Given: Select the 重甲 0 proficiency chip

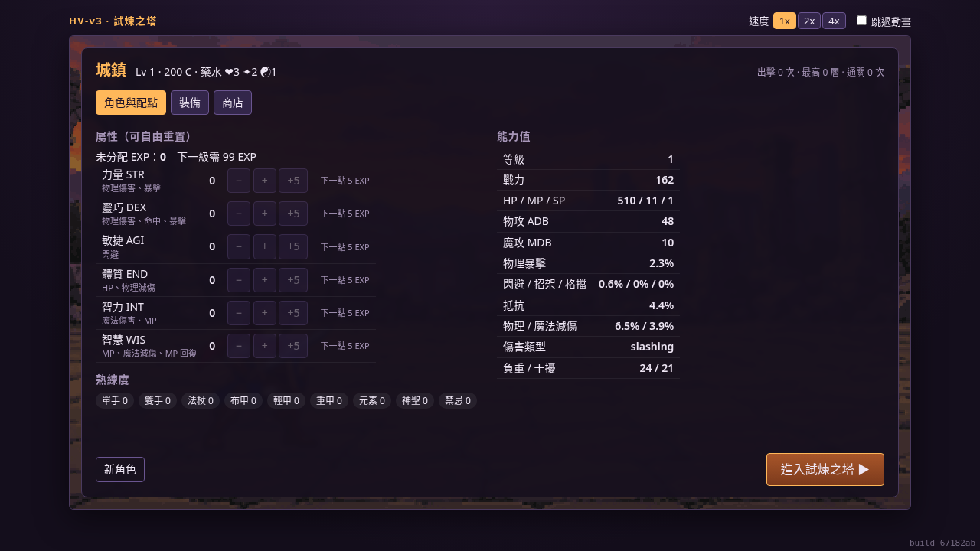Looking at the screenshot, I should [329, 400].
